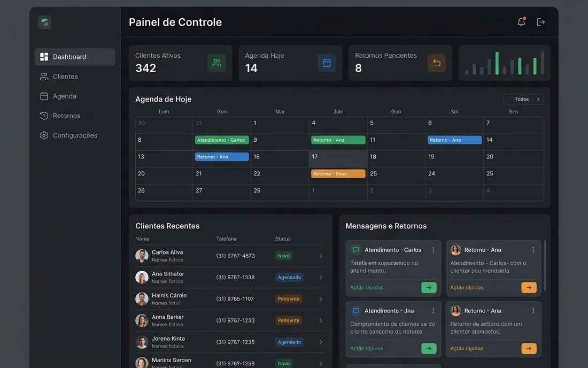Click the green app logo icon
588x368 pixels.
[x=44, y=22]
